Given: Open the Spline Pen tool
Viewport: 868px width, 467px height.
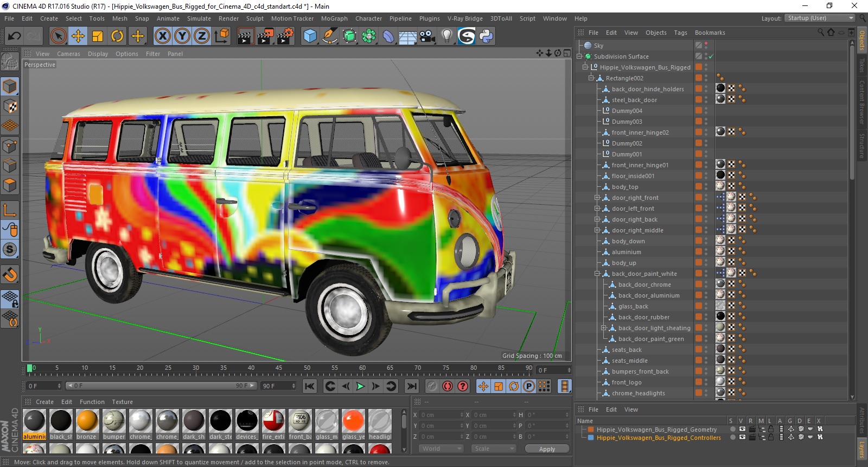Looking at the screenshot, I should [329, 36].
